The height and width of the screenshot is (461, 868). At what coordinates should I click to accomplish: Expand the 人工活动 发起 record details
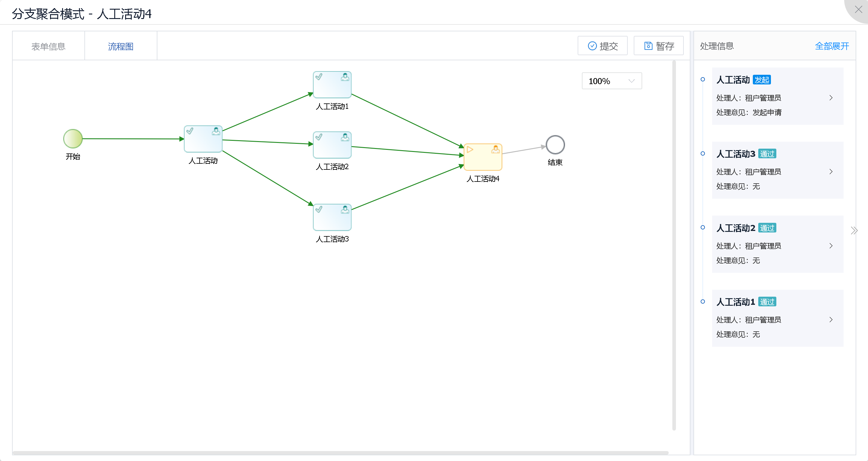pyautogui.click(x=831, y=98)
